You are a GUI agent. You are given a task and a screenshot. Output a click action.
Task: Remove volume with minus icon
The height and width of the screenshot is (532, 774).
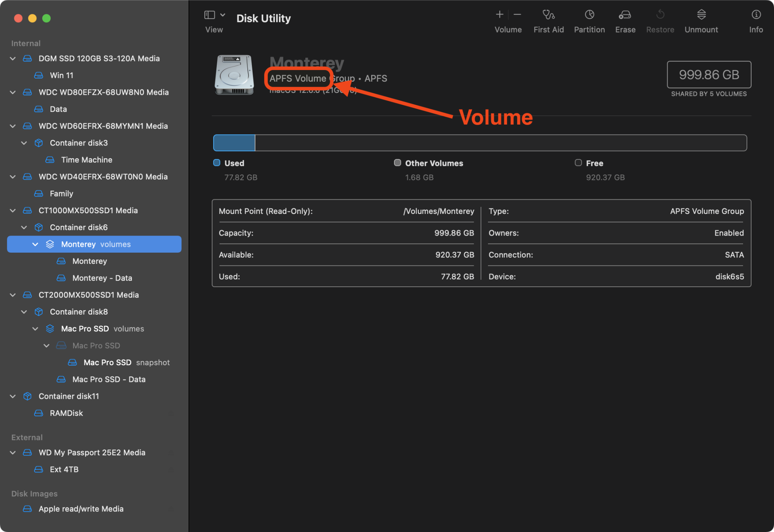[x=517, y=15]
